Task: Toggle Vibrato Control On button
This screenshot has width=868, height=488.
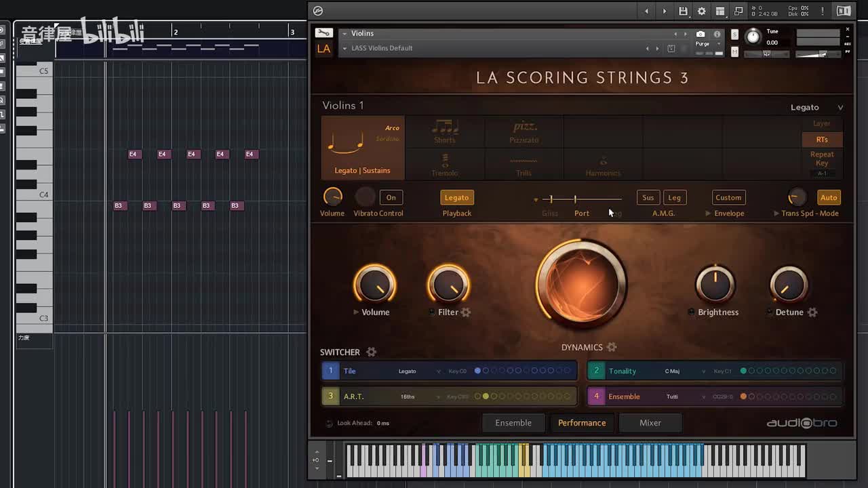Action: (x=391, y=197)
